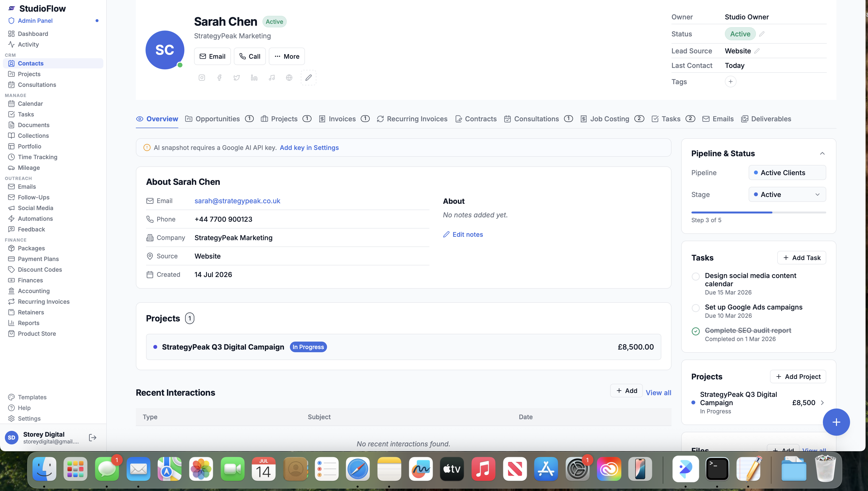Edit Lead Source using the pencil icon
Image resolution: width=868 pixels, height=491 pixels.
click(x=757, y=51)
